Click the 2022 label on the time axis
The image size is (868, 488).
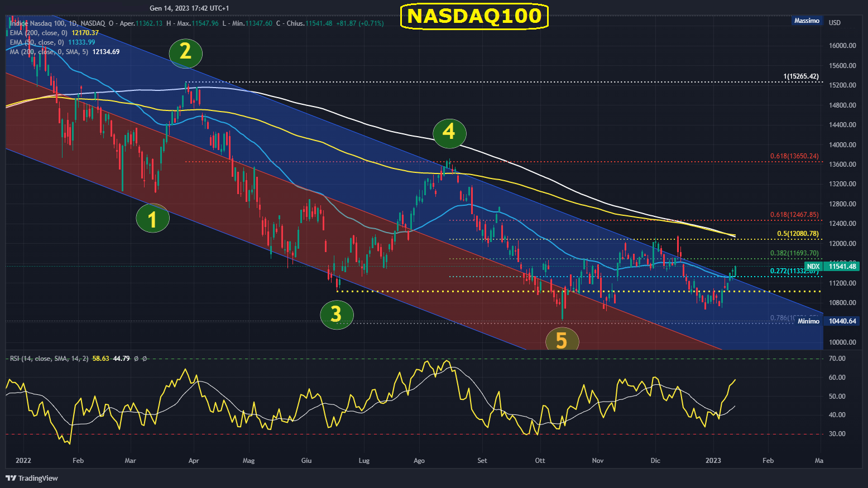pyautogui.click(x=23, y=461)
